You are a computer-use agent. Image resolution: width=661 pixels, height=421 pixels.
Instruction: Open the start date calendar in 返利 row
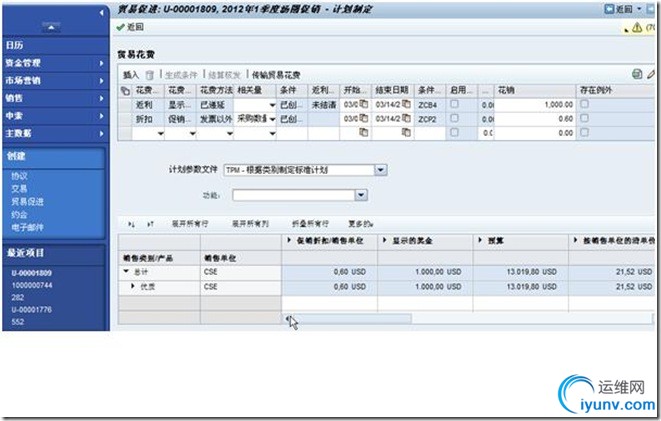363,104
